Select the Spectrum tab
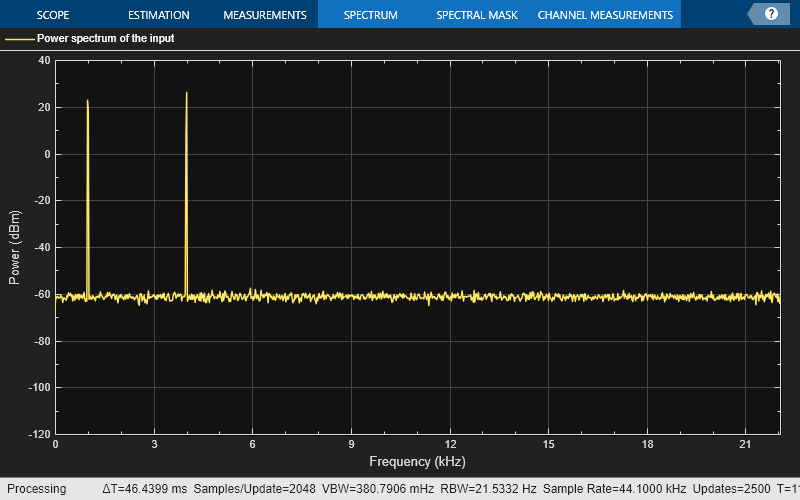The image size is (800, 500). [370, 15]
